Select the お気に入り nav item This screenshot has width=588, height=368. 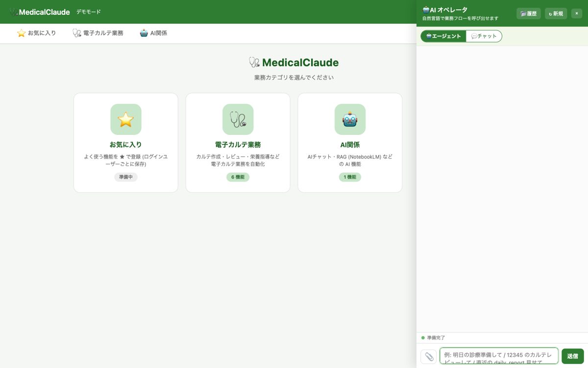(x=37, y=33)
